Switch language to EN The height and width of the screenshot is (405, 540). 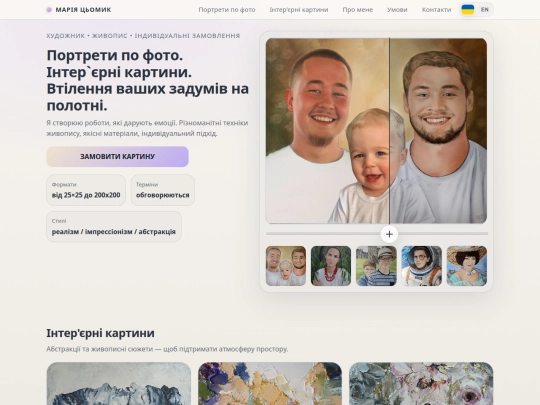click(485, 10)
